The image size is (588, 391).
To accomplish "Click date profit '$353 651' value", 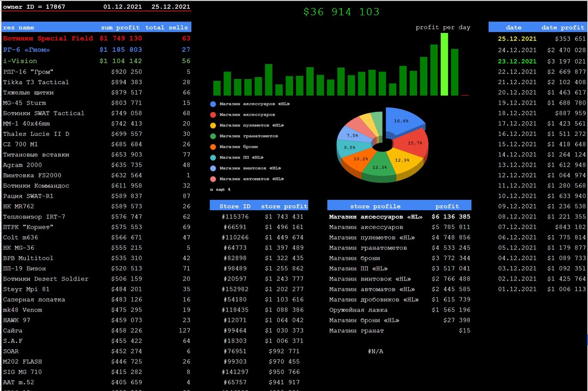I will coord(570,39).
